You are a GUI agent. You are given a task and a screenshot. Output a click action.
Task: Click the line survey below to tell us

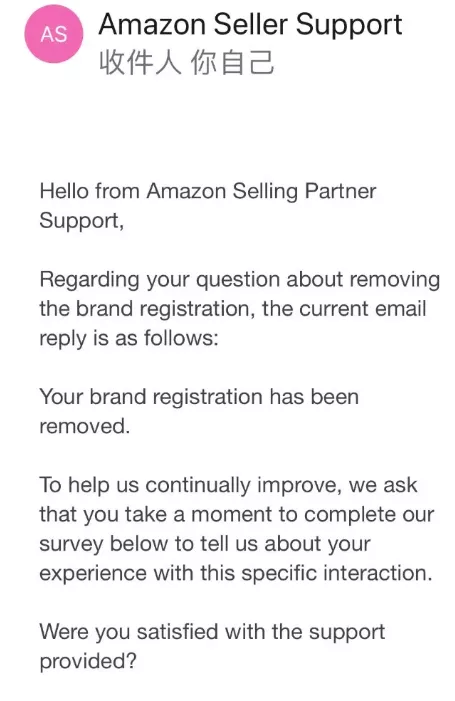[x=205, y=545]
